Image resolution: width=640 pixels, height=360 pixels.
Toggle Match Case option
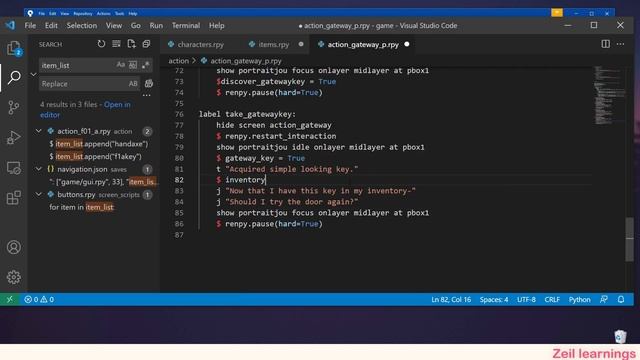(120, 65)
